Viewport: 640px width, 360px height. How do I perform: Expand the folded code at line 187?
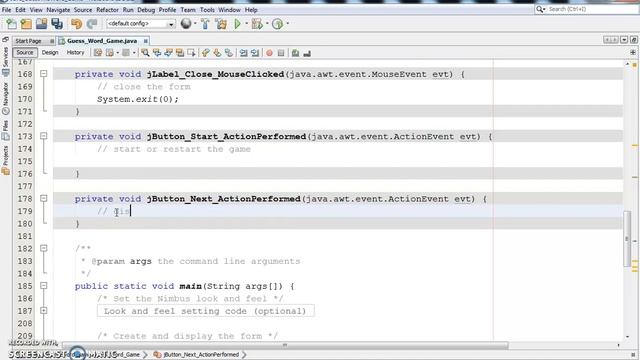tap(44, 311)
